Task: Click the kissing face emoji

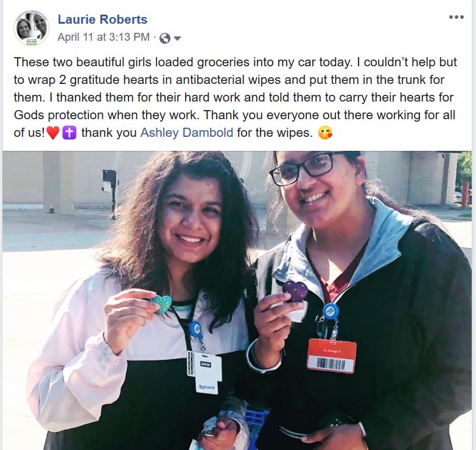Action: tap(325, 133)
